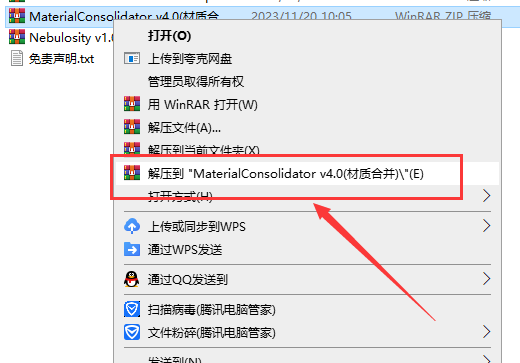Select the 免责声明.txt file name
Screen dimensions: 520x363
click(x=62, y=59)
